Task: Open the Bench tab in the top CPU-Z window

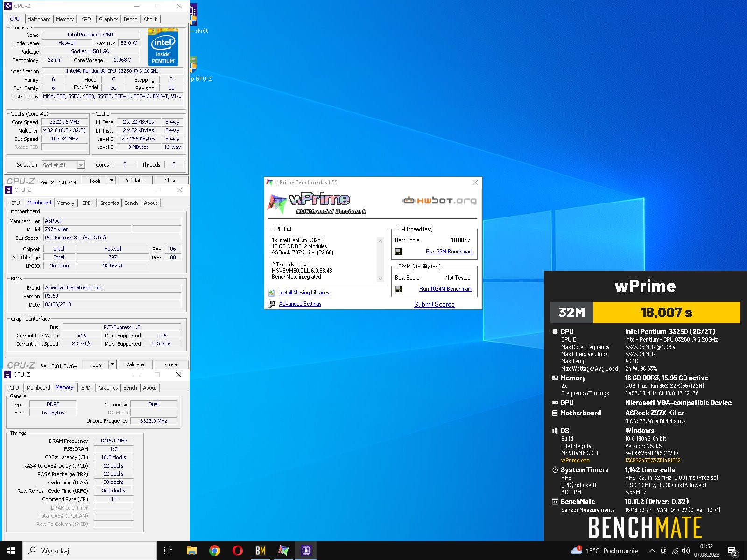Action: coord(131,19)
